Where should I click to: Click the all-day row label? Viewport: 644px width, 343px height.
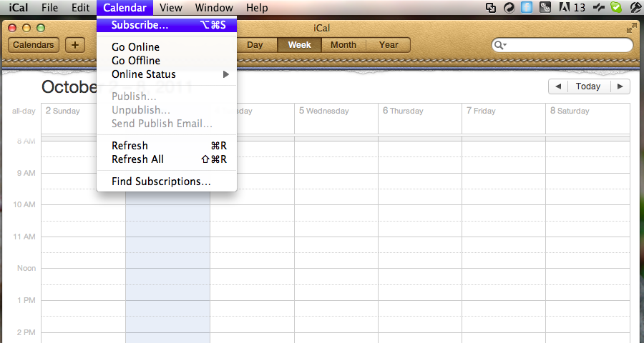point(24,111)
